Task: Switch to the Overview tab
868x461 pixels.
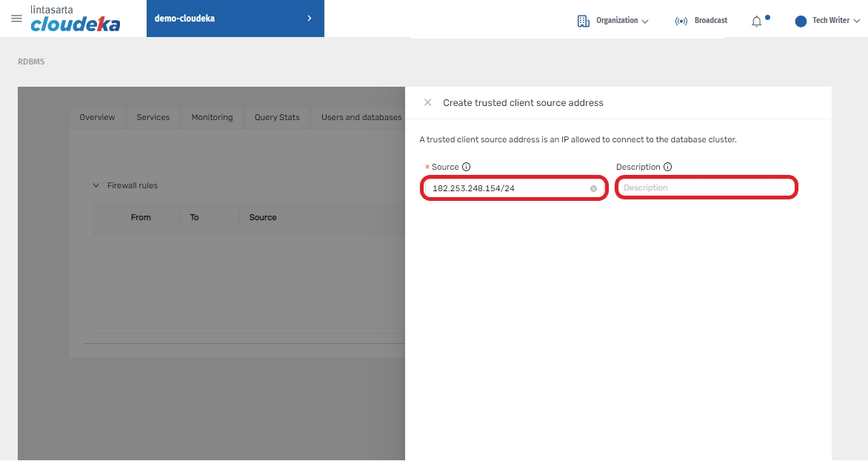Action: pos(97,118)
